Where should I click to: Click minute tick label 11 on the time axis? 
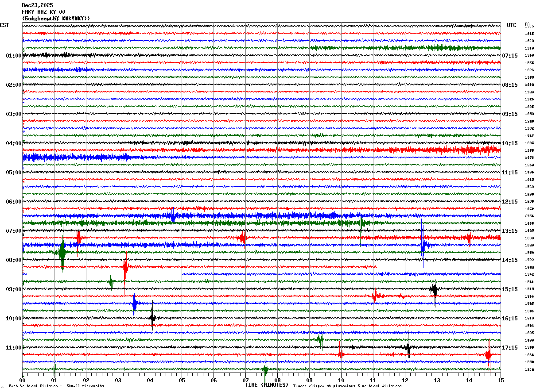[373, 380]
